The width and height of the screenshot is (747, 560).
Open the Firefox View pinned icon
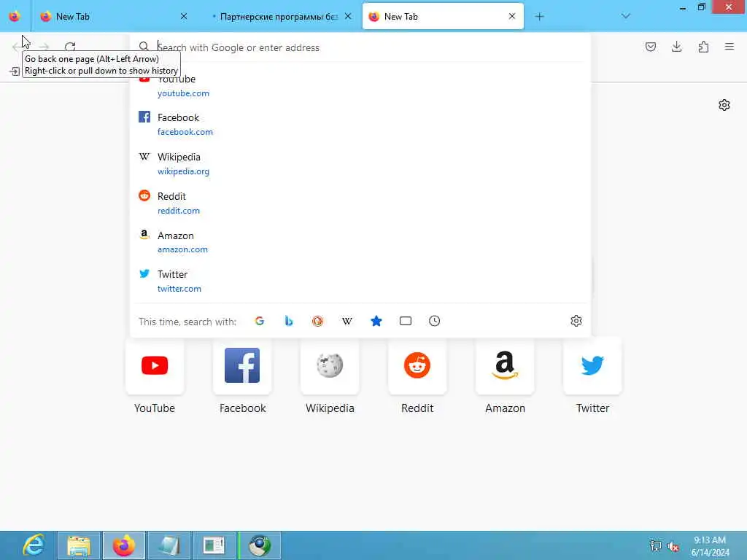[15, 16]
